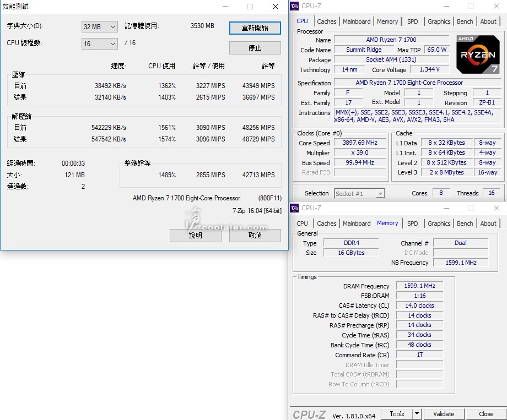Click the Close button in CPU-Z footer

(486, 414)
